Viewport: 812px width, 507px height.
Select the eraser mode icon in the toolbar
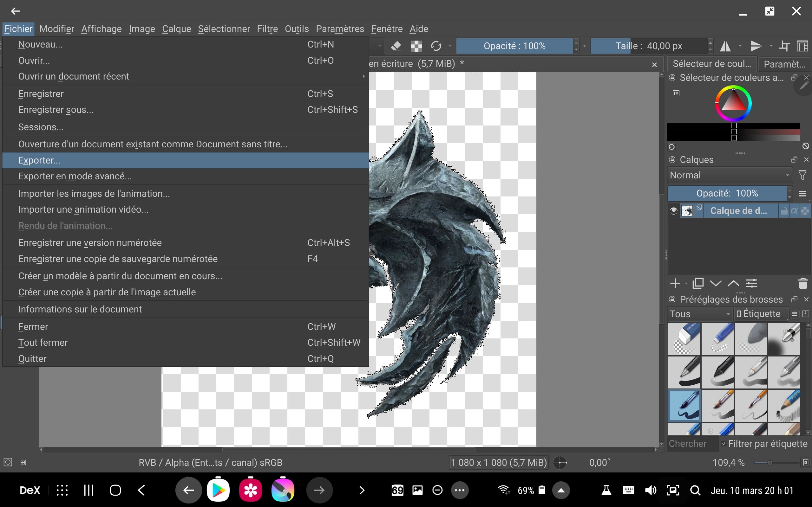tap(396, 46)
